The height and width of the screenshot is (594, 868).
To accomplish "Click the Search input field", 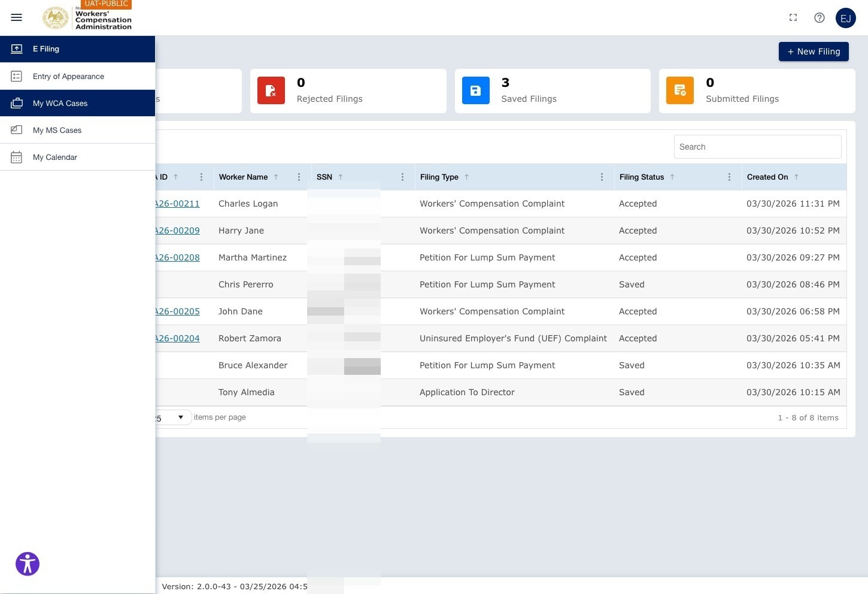I will click(757, 147).
